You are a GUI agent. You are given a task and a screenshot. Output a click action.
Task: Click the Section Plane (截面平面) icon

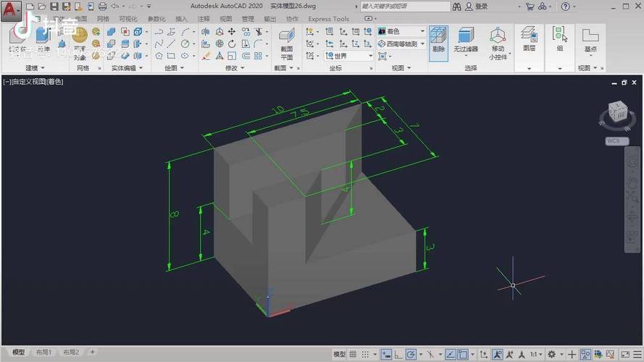pyautogui.click(x=287, y=38)
